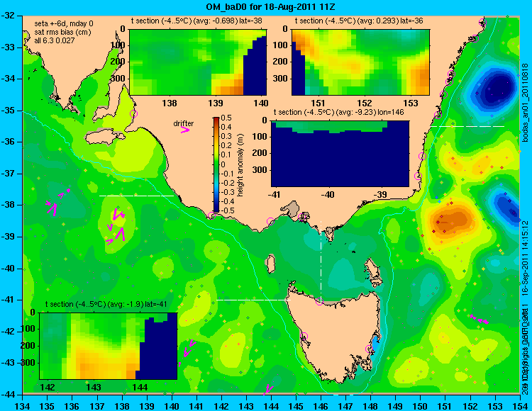Click the magenta circle at Kangaroo Island's eastern gulf coast
This screenshot has width=532, height=411.
pos(133,113)
